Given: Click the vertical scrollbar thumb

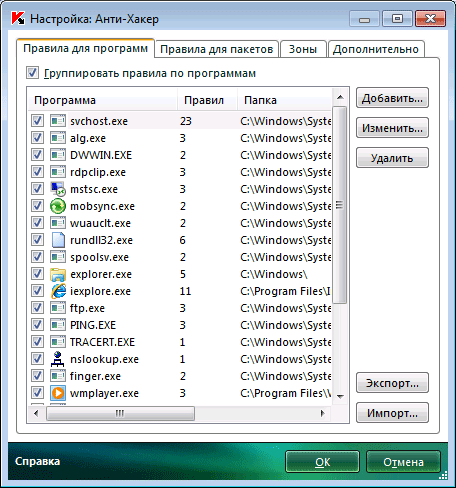Looking at the screenshot, I should [340, 205].
